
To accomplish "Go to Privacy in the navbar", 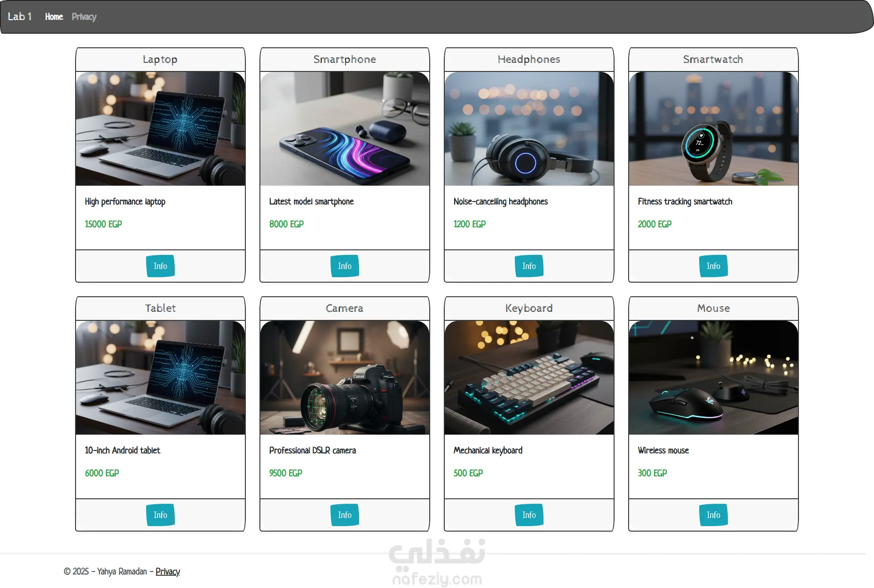I will point(84,17).
